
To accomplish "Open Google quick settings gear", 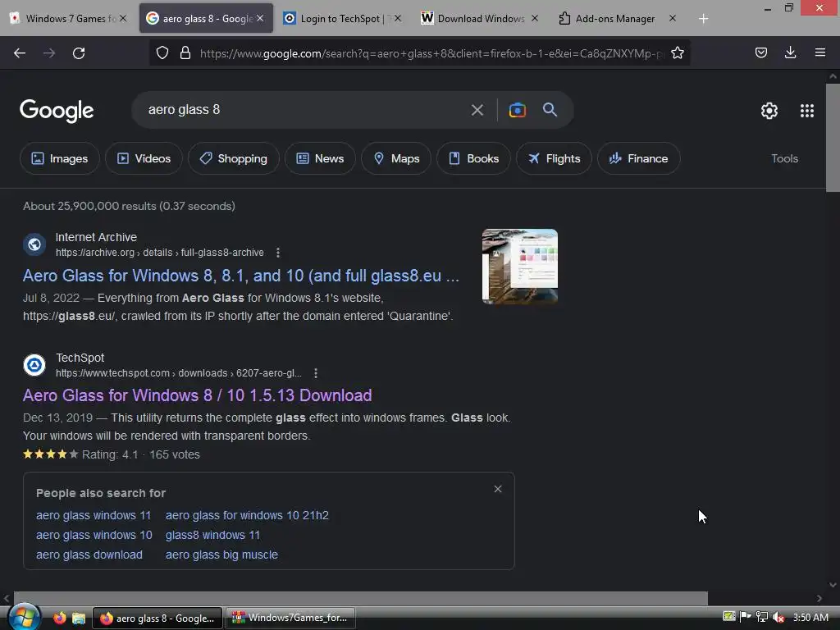I will [769, 111].
